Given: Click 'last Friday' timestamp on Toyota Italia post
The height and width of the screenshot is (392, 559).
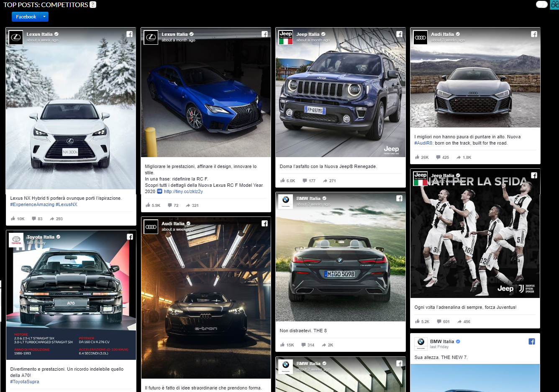Looking at the screenshot, I should point(36,243).
